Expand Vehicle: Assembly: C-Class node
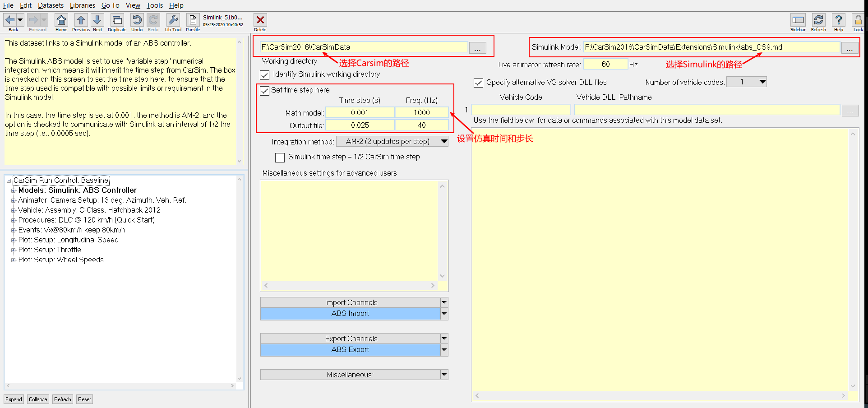 (x=13, y=210)
